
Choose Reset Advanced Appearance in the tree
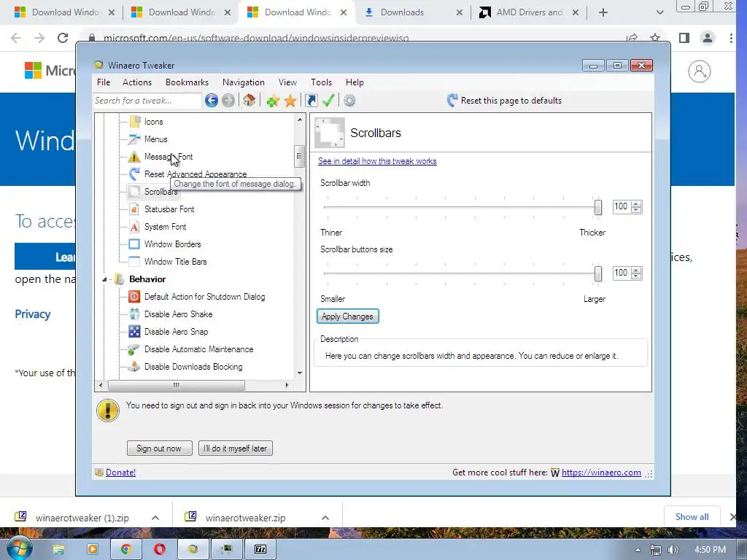pos(196,174)
